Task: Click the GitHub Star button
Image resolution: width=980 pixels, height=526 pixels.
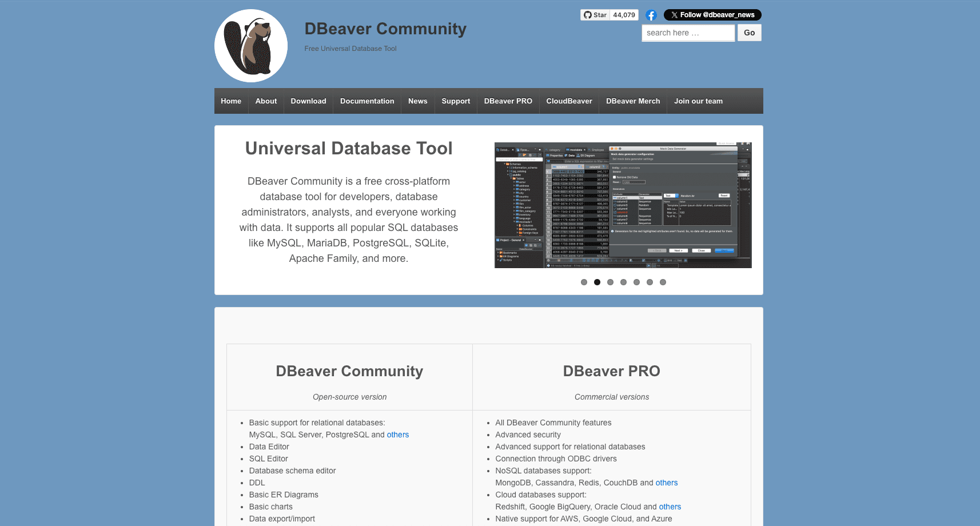Action: click(x=595, y=15)
